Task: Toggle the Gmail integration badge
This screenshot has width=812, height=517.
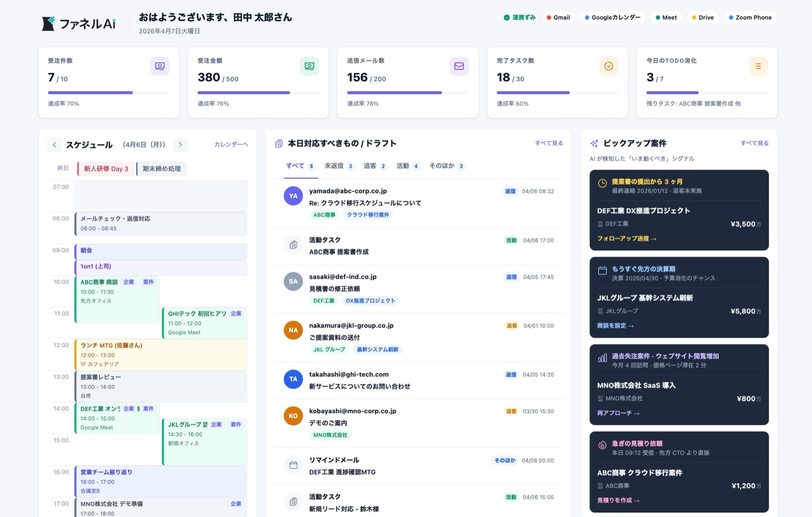Action: [558, 17]
